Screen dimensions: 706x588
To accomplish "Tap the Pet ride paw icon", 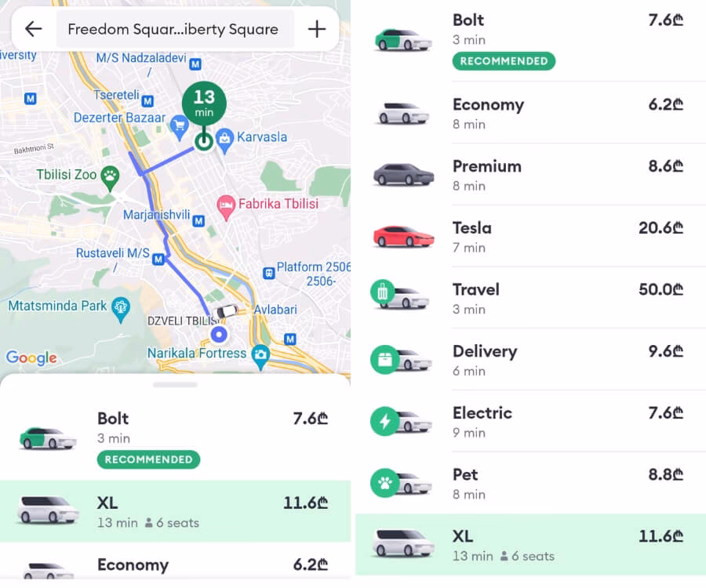I will click(x=385, y=484).
